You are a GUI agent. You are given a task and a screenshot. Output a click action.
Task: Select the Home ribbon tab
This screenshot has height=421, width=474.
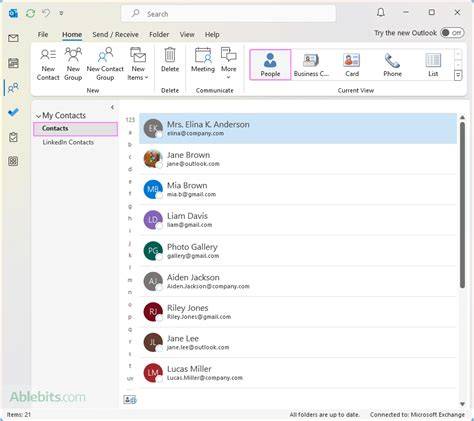(72, 34)
